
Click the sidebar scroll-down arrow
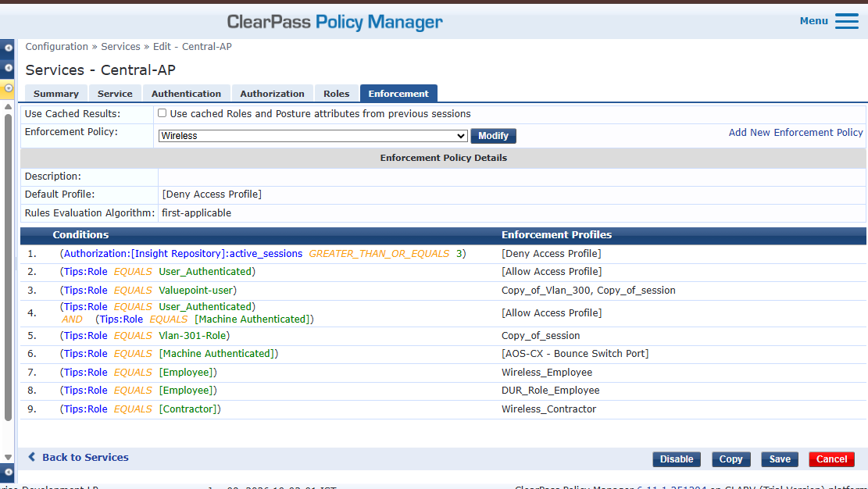(x=8, y=457)
